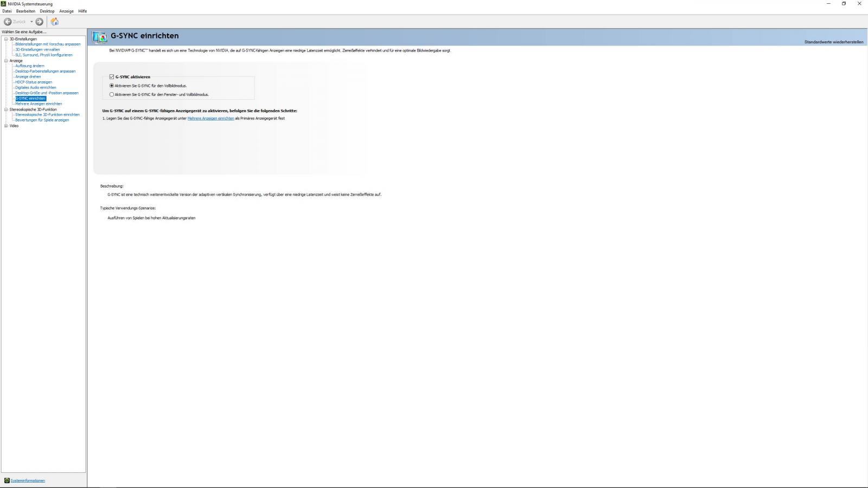Collapse the Stereoskopische 3D-Funktion tree node
Viewport: 868px width, 488px height.
(6, 110)
